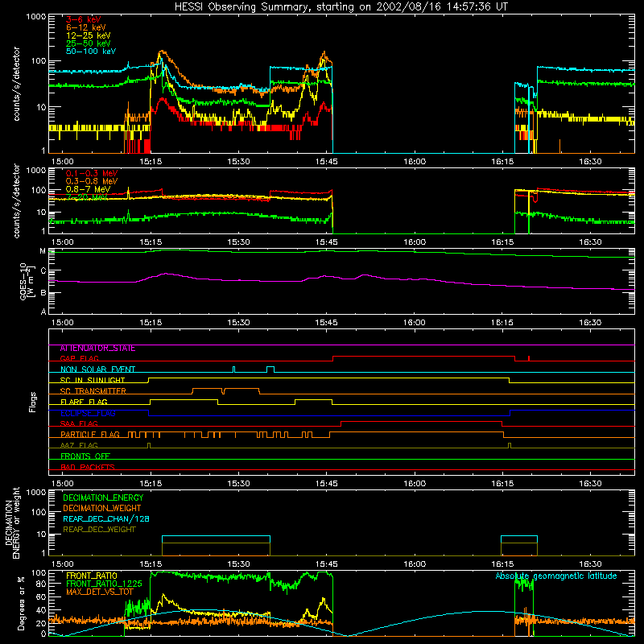Click the DECIMATION_ENERGY legend entry
This screenshot has width=644, height=644.
click(103, 497)
